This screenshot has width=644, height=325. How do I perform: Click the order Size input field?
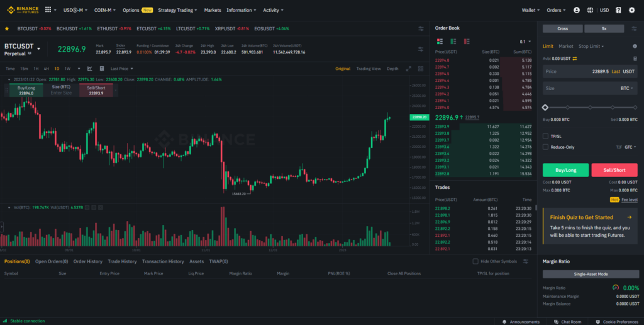pos(590,88)
